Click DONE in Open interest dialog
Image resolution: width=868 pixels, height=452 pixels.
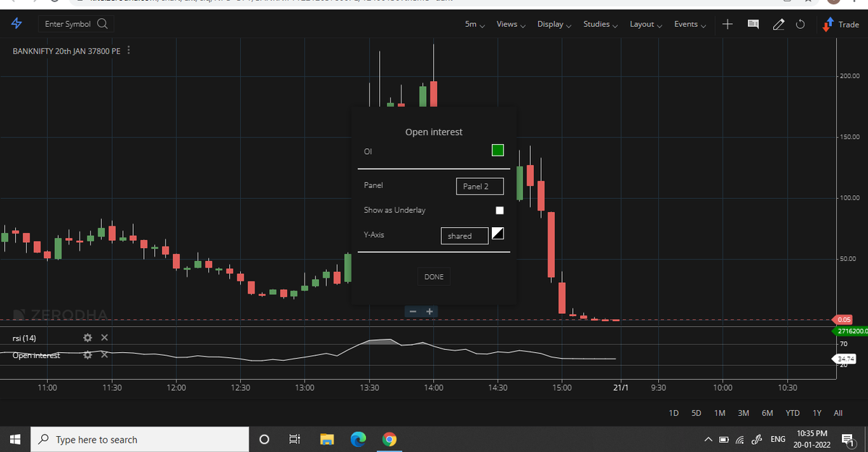pos(434,277)
